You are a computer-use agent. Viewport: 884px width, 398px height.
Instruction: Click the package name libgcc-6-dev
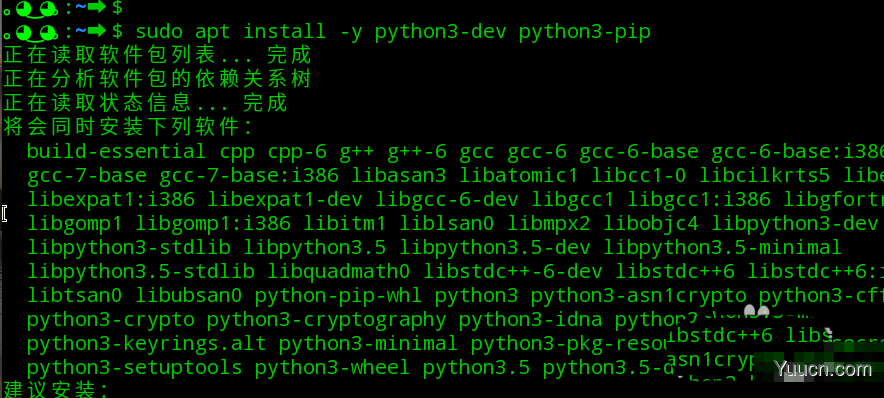[447, 200]
